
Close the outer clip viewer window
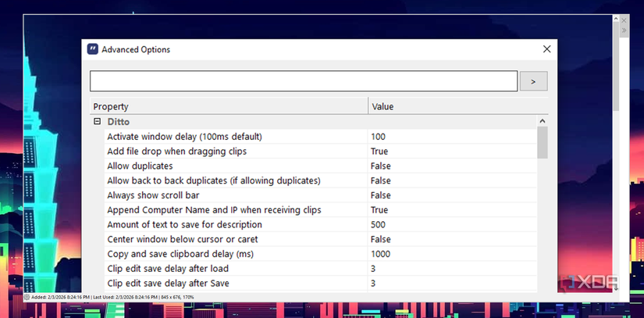[624, 20]
